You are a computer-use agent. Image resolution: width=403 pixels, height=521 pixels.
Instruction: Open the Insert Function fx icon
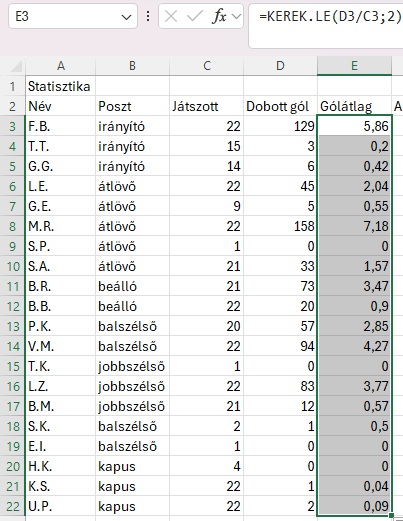tap(219, 16)
